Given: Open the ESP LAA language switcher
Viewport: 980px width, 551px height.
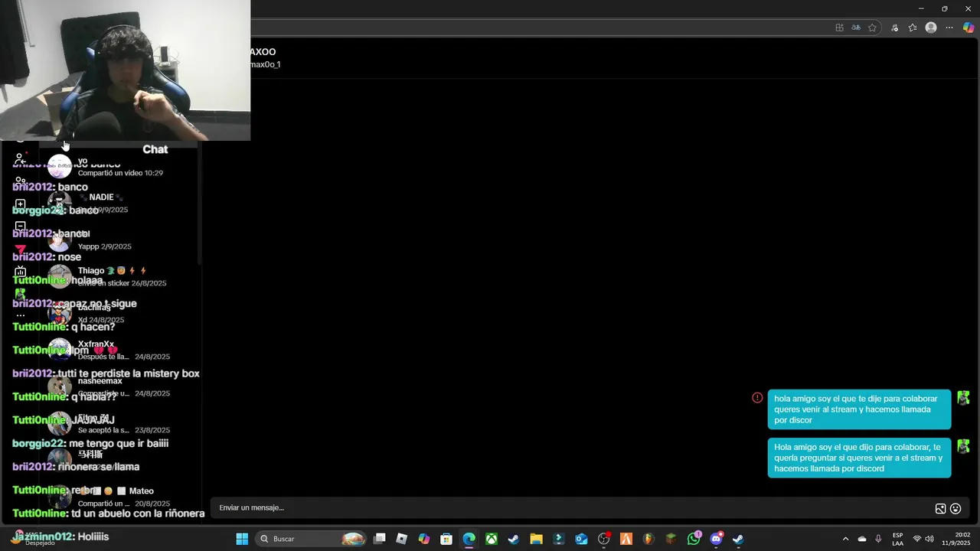Looking at the screenshot, I should (x=897, y=539).
